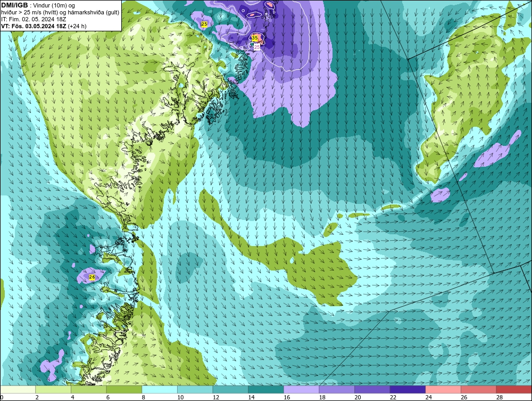Click the legend value '28'
Image resolution: width=532 pixels, height=401 pixels.
click(500, 398)
